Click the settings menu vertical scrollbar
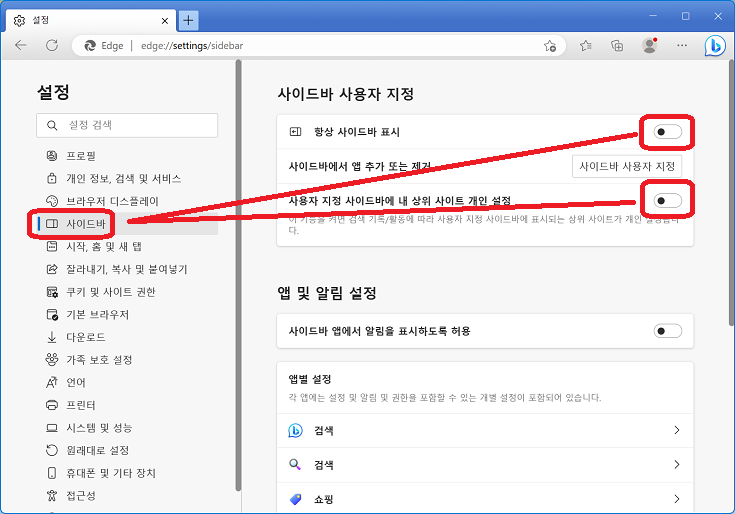 coord(239,275)
